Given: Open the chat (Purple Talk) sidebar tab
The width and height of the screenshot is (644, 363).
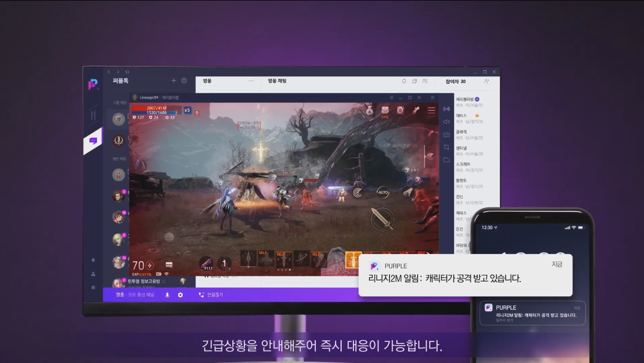Looking at the screenshot, I should tap(93, 141).
